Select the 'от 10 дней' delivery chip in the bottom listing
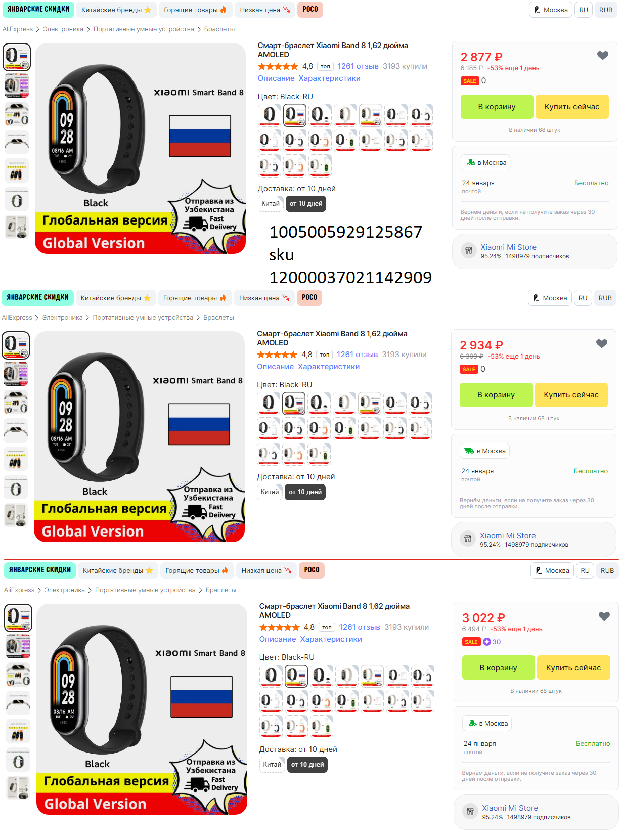The height and width of the screenshot is (840, 622). (307, 765)
